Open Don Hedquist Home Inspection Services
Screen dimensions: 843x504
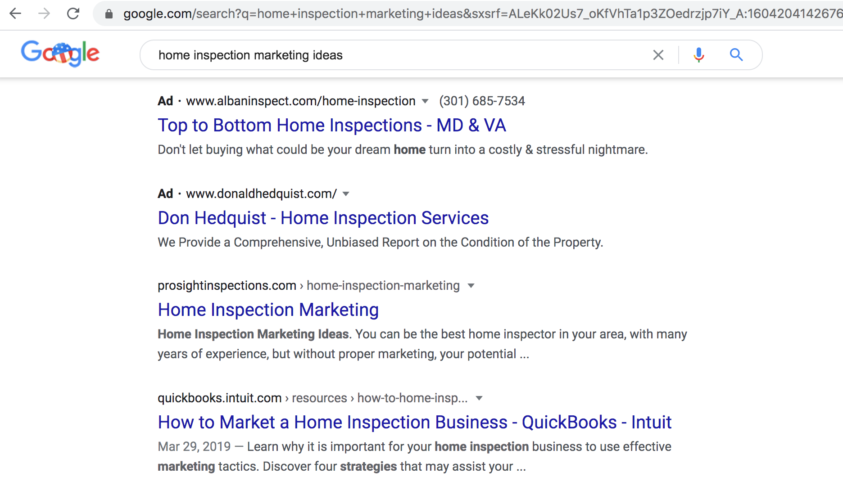(x=323, y=218)
